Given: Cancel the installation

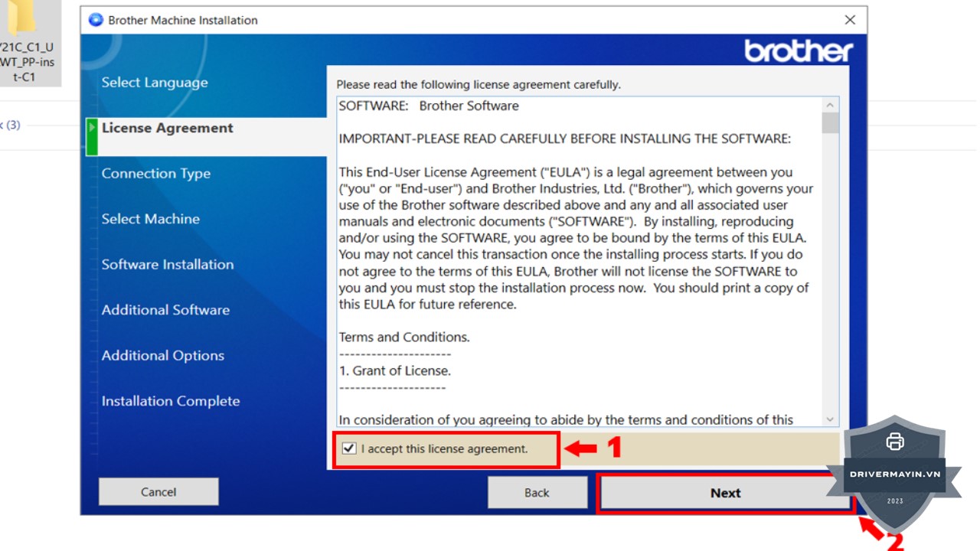Looking at the screenshot, I should (x=158, y=492).
